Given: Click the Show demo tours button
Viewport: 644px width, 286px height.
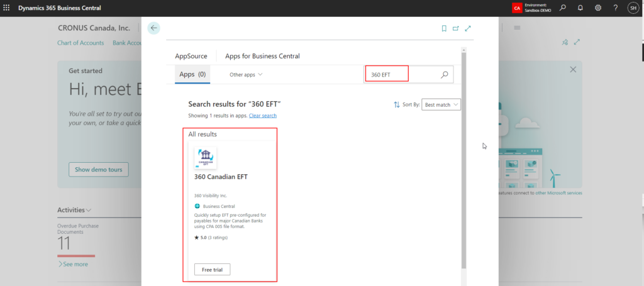Looking at the screenshot, I should pyautogui.click(x=99, y=170).
